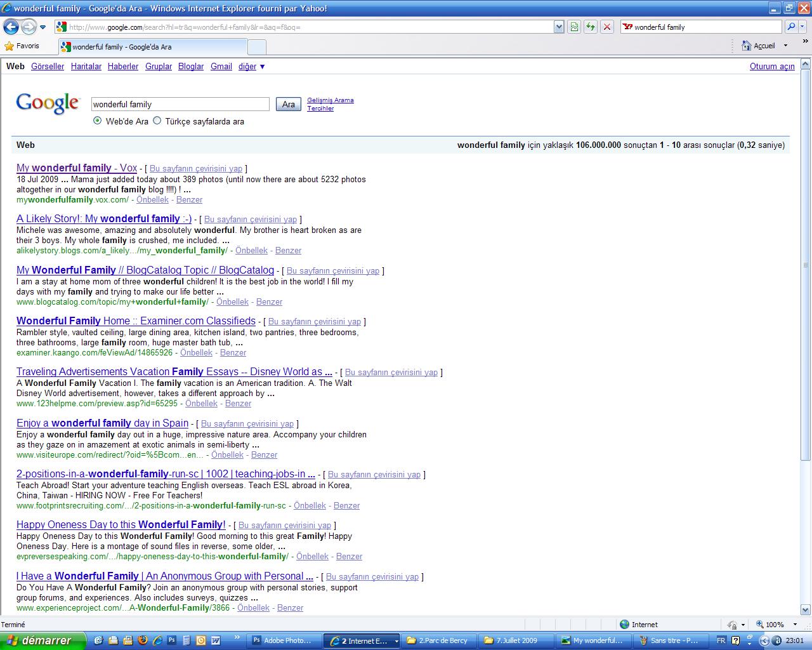Switch to Adobe Photoshop taskbar button
Viewport: 812px width, 650px height.
coord(282,640)
